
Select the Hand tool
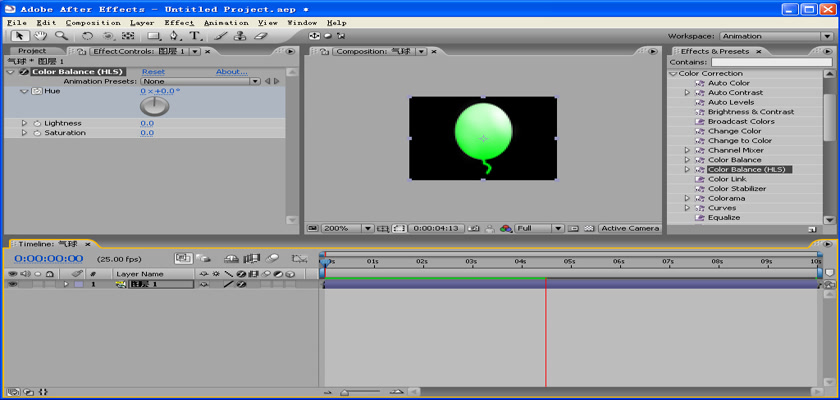(42, 36)
